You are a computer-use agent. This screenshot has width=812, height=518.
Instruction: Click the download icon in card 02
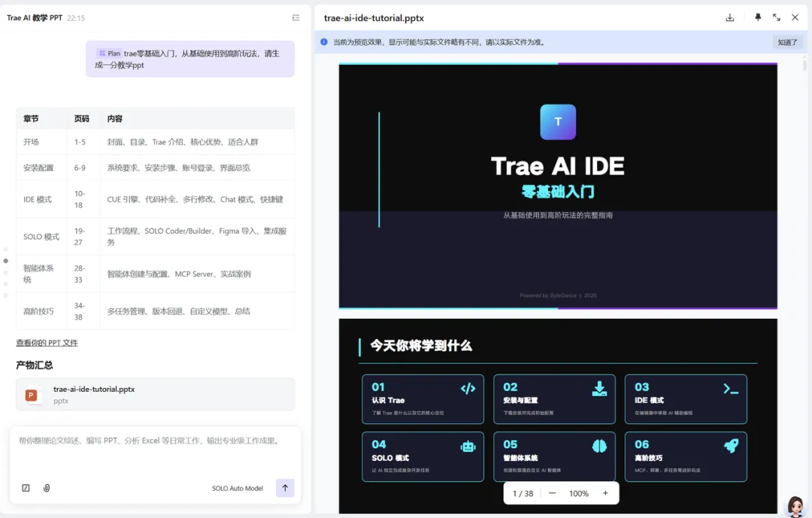click(x=599, y=389)
